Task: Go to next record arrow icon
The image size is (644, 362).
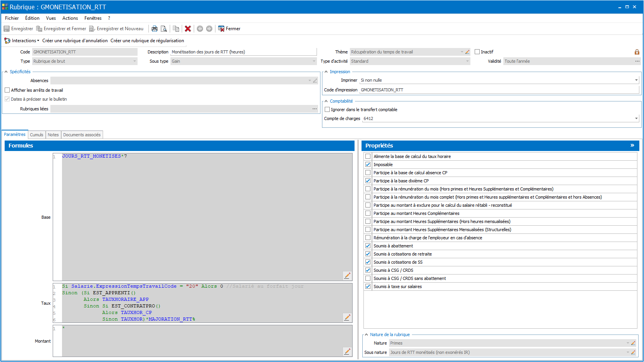Action: 209,29
